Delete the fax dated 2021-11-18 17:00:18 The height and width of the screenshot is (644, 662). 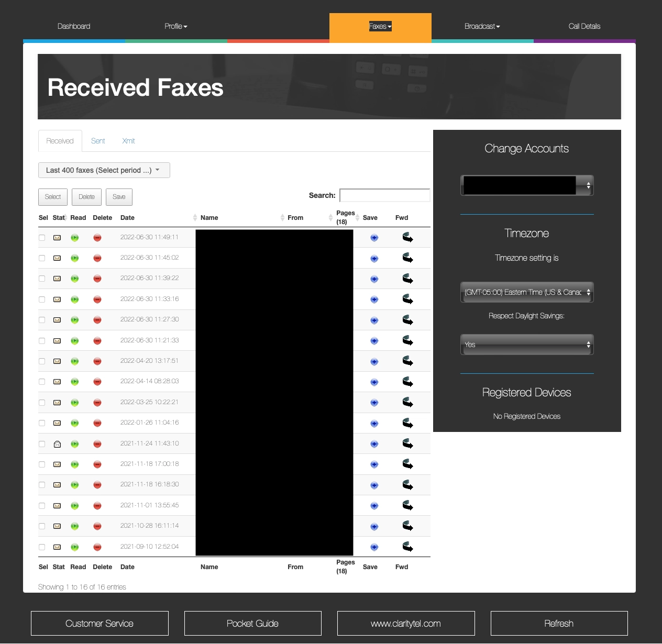97,464
